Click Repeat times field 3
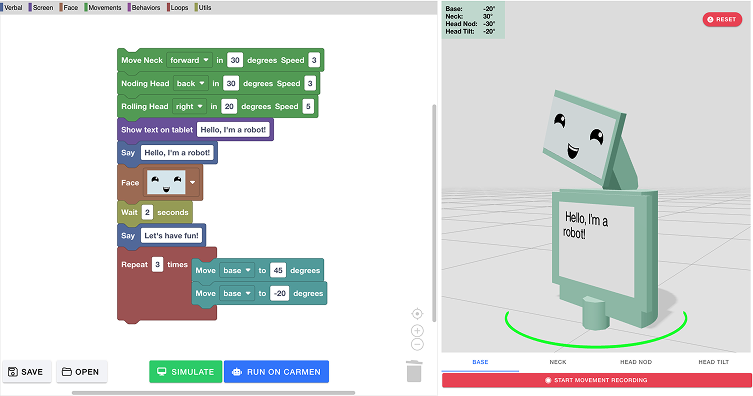753x396 pixels. pos(158,264)
